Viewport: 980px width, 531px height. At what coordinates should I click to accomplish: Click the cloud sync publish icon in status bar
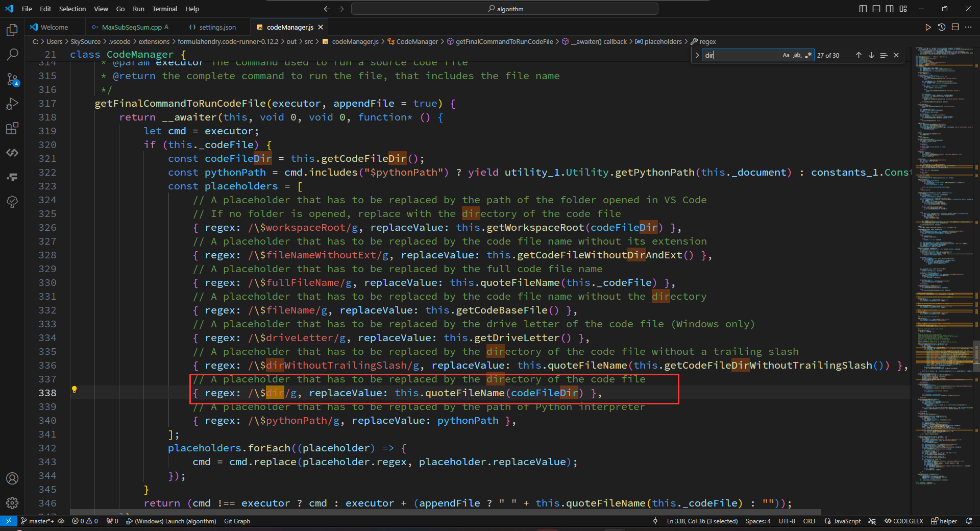coord(61,521)
